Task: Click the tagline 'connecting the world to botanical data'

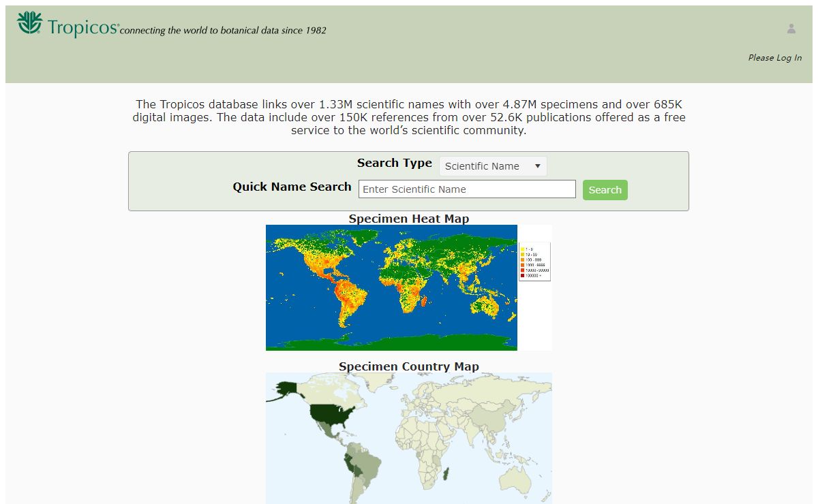Action: 223,31
